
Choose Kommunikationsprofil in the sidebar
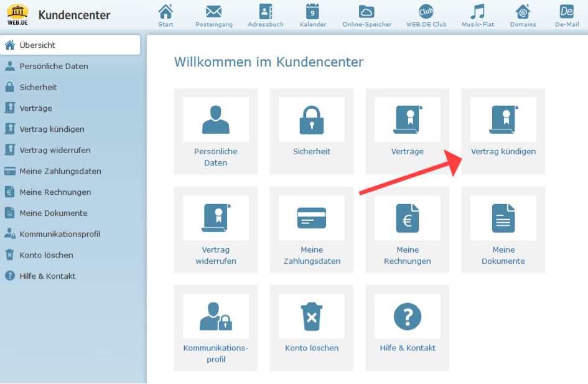tap(70, 234)
